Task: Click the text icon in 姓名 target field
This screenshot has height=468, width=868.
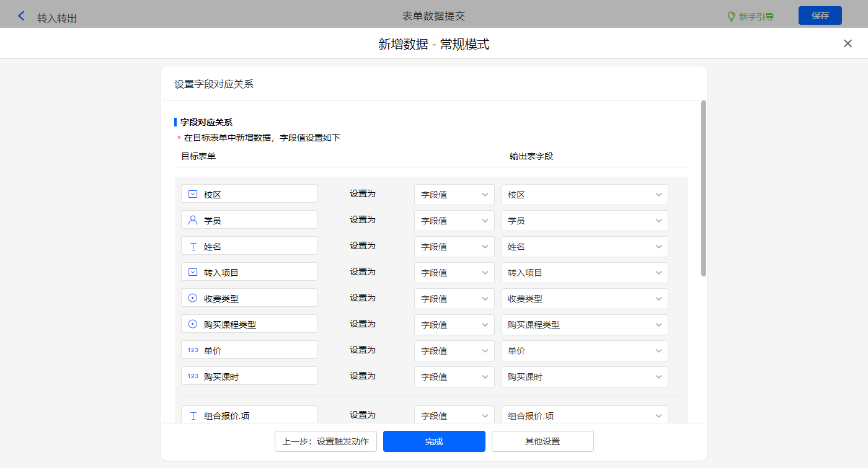Action: [x=193, y=246]
